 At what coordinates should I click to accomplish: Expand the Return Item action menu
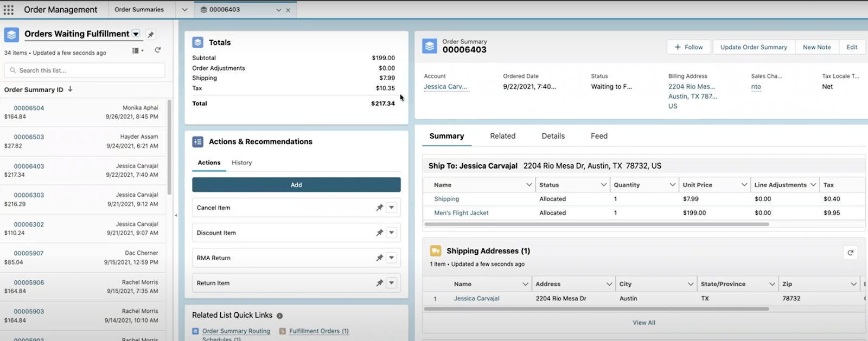point(392,283)
